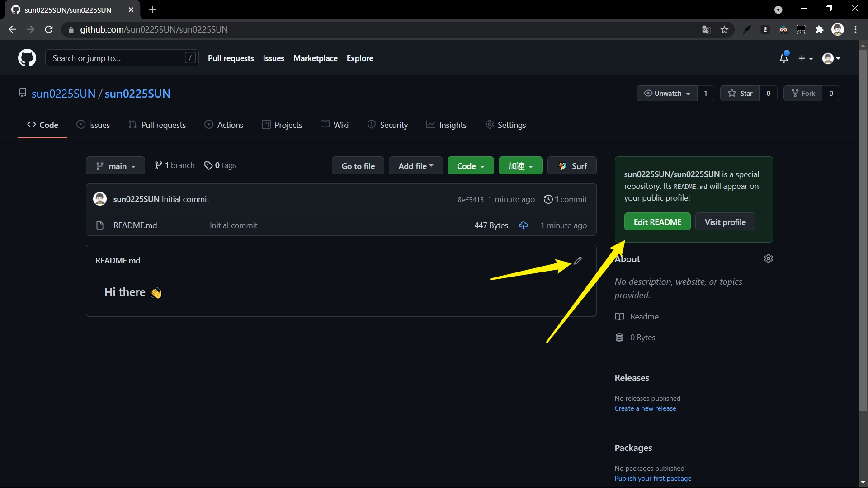Viewport: 868px width, 488px height.
Task: Open the main branch selector dropdown
Action: pyautogui.click(x=115, y=165)
